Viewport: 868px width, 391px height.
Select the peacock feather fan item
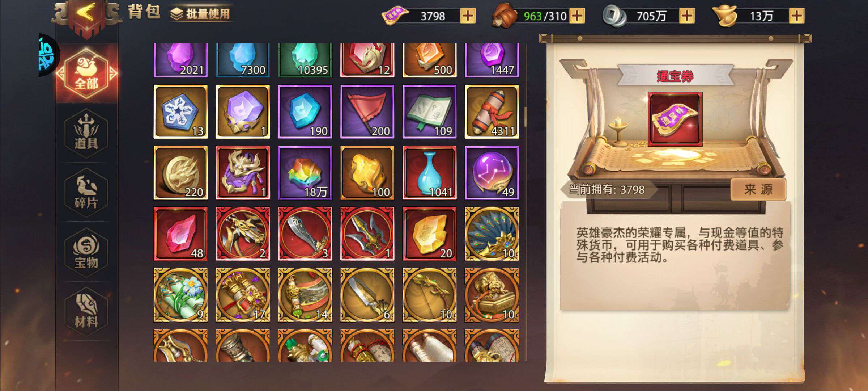492,234
